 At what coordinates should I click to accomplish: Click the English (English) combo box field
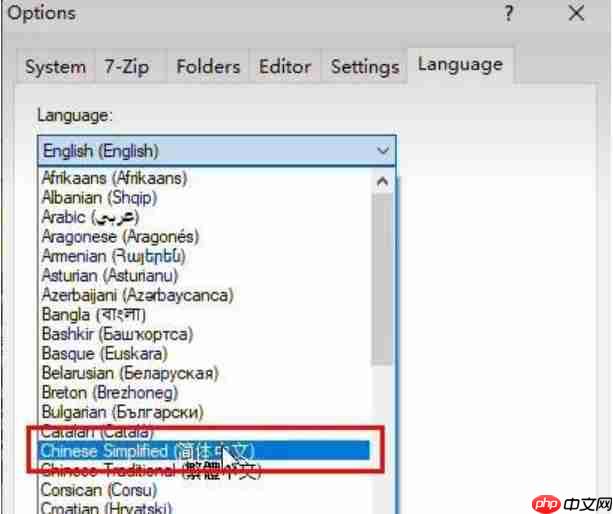(x=217, y=151)
